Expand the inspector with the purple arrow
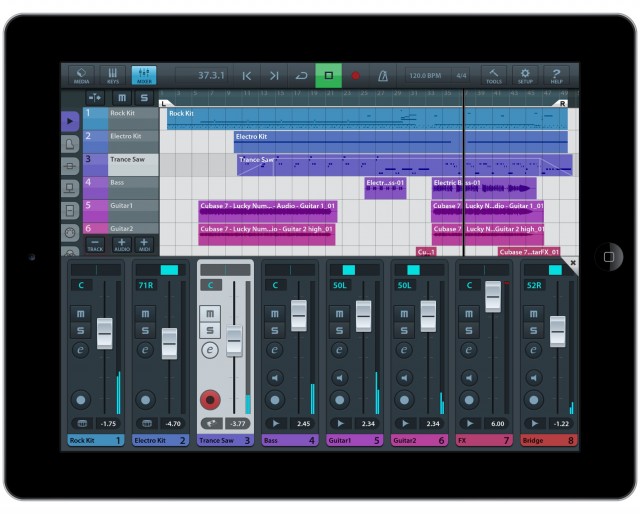The width and height of the screenshot is (640, 514). [x=70, y=121]
